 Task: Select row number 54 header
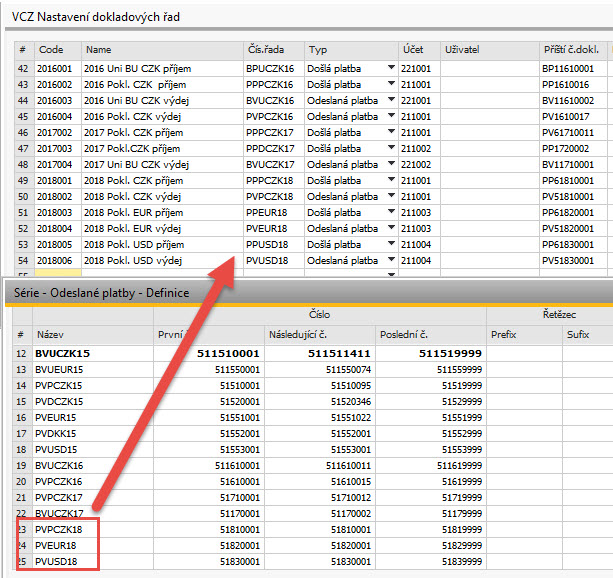[x=24, y=260]
